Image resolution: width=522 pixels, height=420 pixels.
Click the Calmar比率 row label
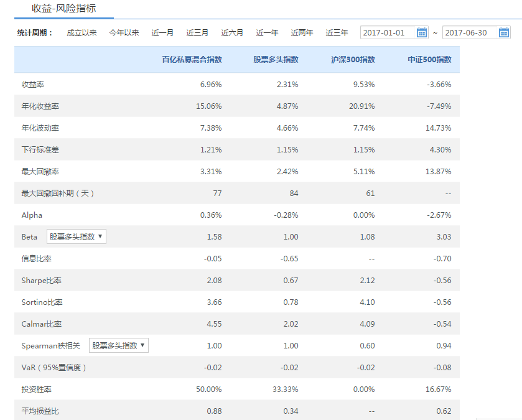pos(41,324)
